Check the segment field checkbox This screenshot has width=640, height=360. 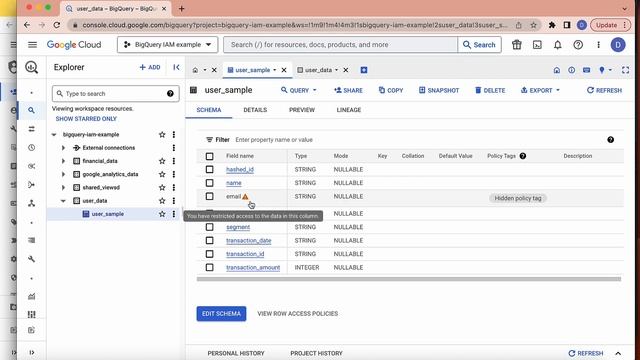209,227
